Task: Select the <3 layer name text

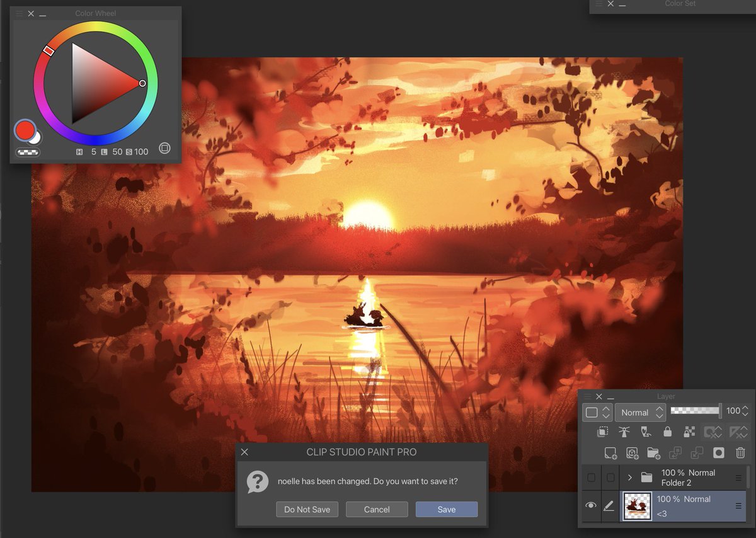Action: click(x=663, y=514)
